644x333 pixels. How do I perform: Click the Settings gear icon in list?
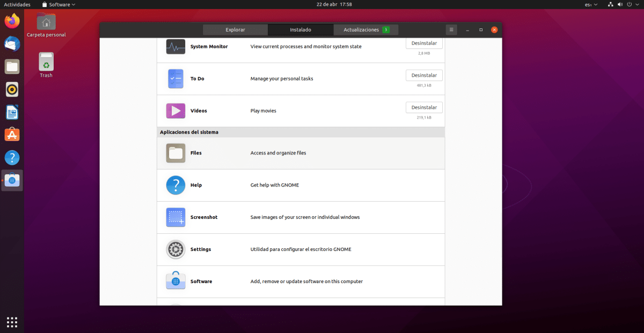(175, 249)
